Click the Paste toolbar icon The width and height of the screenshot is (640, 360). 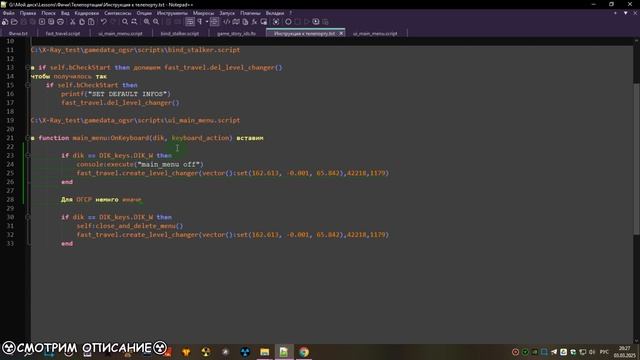[x=91, y=22]
